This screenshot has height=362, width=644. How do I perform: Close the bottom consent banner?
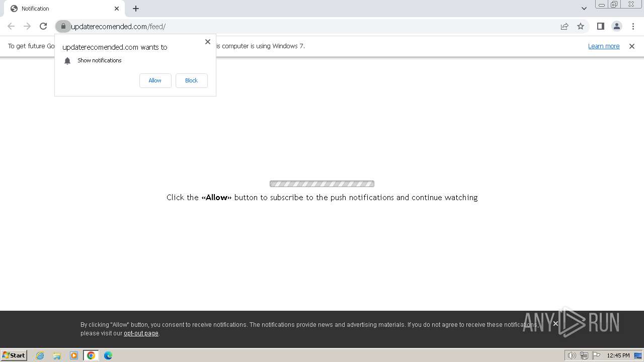[555, 323]
